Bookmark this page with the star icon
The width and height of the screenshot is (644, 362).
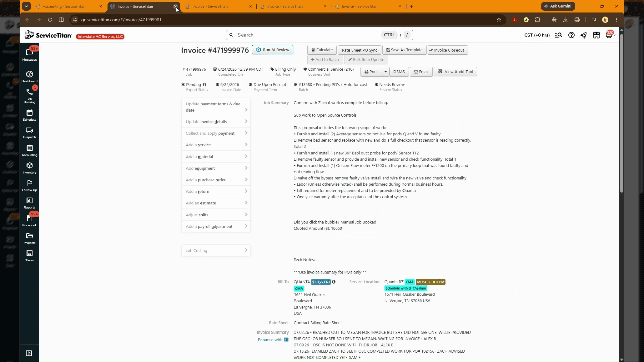pos(499,20)
